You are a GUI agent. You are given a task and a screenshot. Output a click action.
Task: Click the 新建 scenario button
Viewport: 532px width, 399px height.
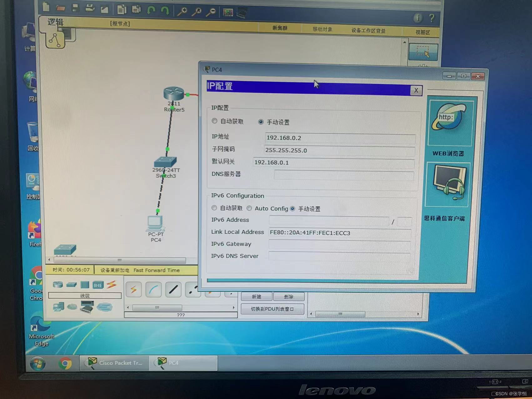tap(256, 296)
